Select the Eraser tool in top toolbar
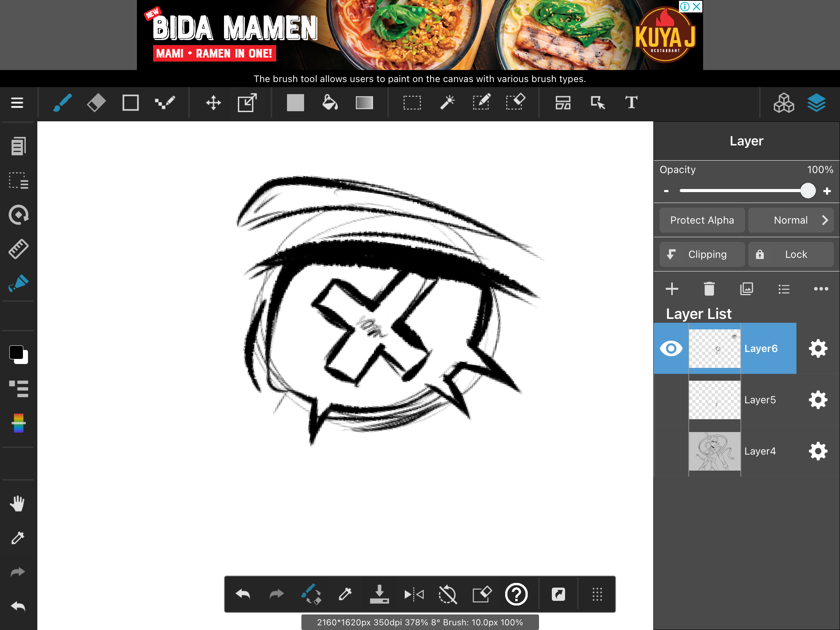This screenshot has height=630, width=840. [x=96, y=103]
